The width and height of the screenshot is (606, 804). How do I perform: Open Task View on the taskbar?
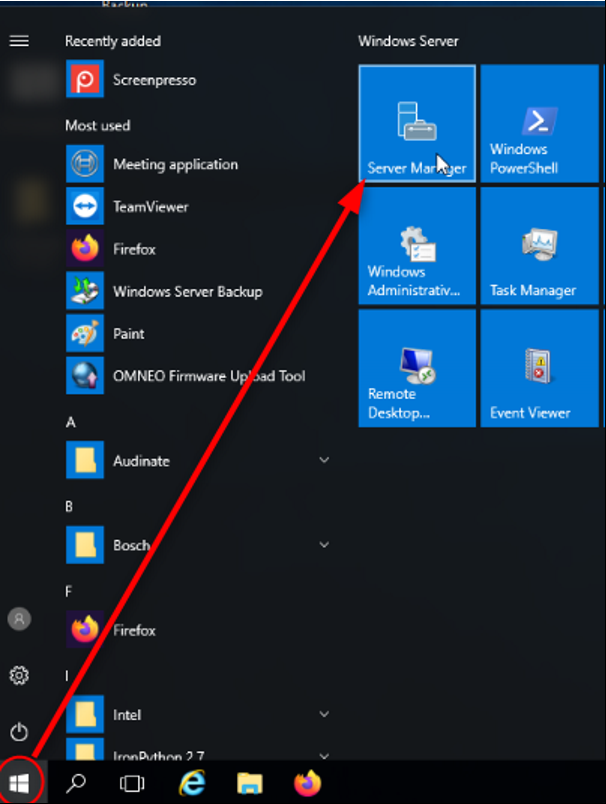click(132, 783)
